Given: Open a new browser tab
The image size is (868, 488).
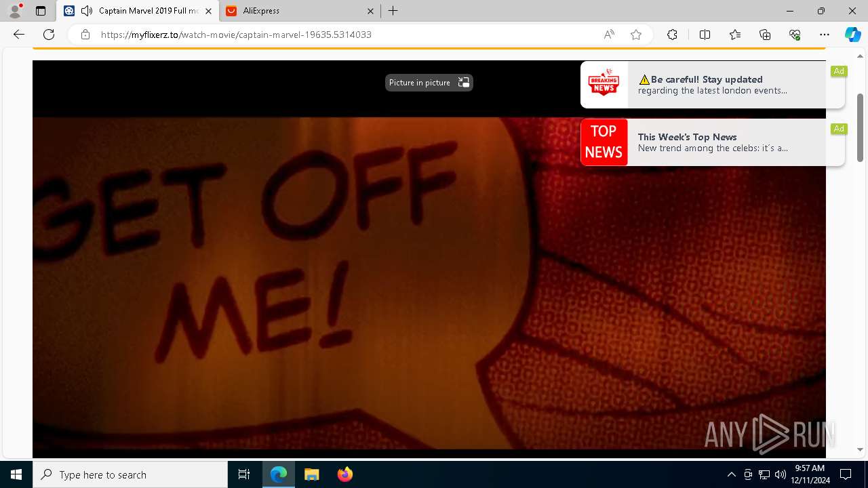Looking at the screenshot, I should click(x=393, y=11).
